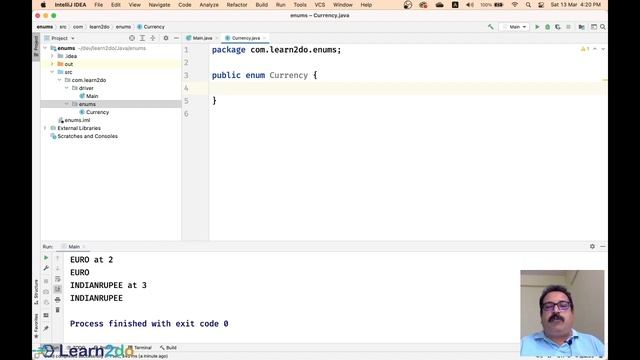Open Search Everywhere magnifier in IntelliJ toolbar
The height and width of the screenshot is (360, 640).
point(603,27)
